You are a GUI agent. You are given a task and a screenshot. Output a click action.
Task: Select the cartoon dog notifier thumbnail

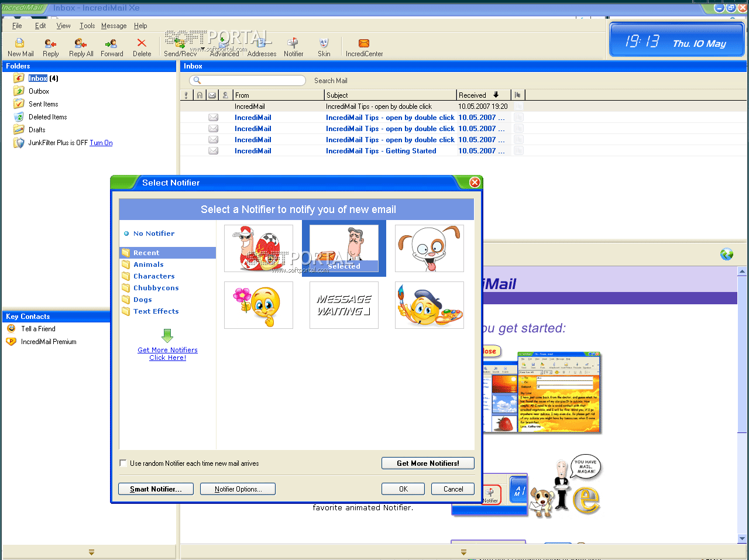430,249
